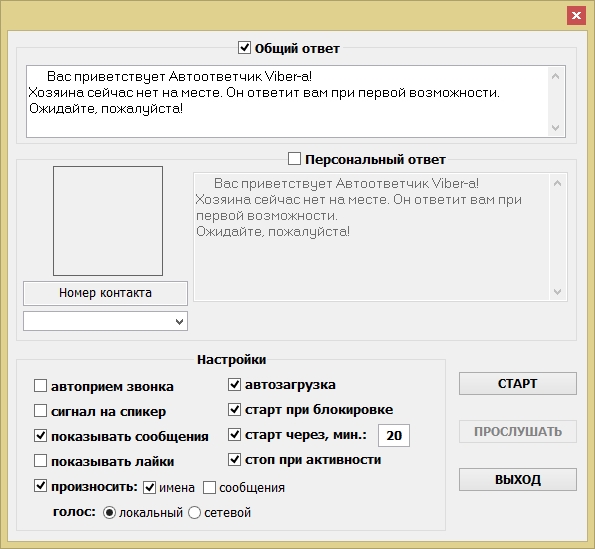Disable the автозагрузка checkbox
The width and height of the screenshot is (595, 549).
pyautogui.click(x=235, y=384)
